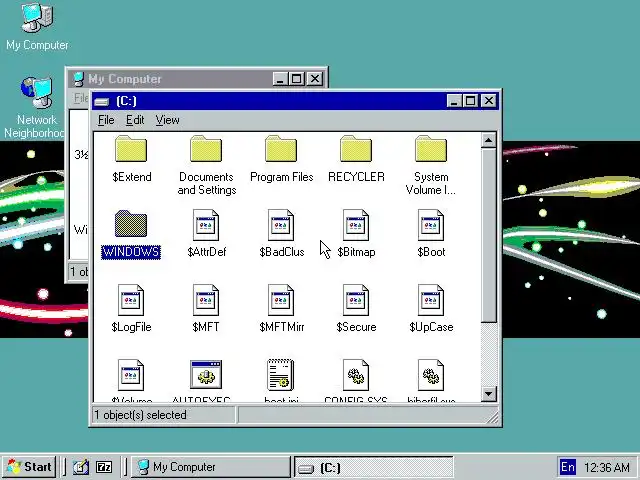Select the hiberfil.sys file icon

431,375
